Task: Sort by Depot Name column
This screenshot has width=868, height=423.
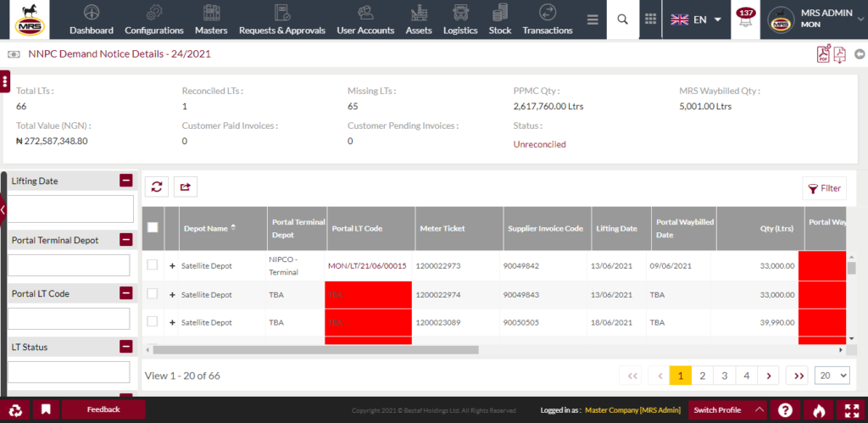Action: [223, 228]
